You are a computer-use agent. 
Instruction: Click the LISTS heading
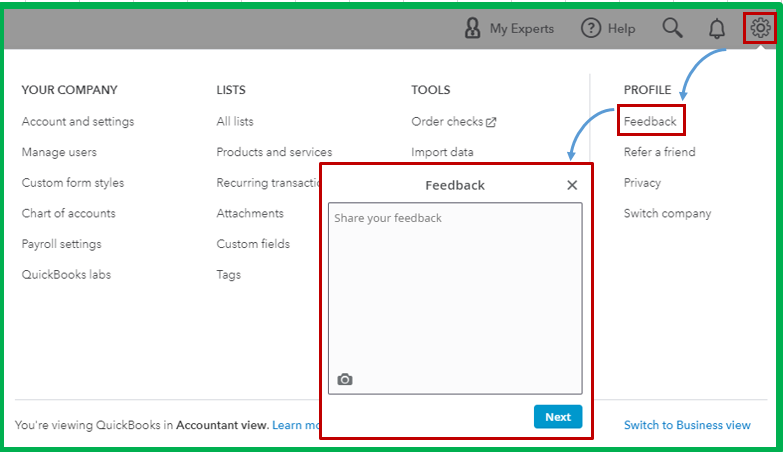pos(231,90)
